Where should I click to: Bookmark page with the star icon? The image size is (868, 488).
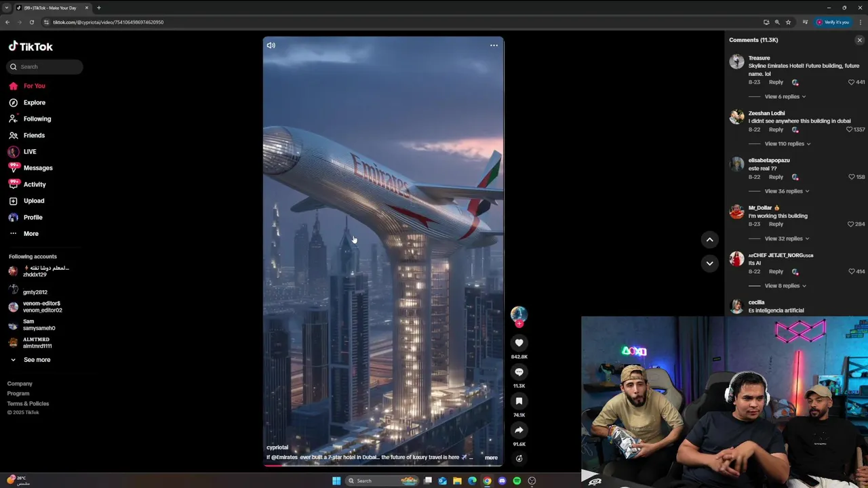pos(788,22)
